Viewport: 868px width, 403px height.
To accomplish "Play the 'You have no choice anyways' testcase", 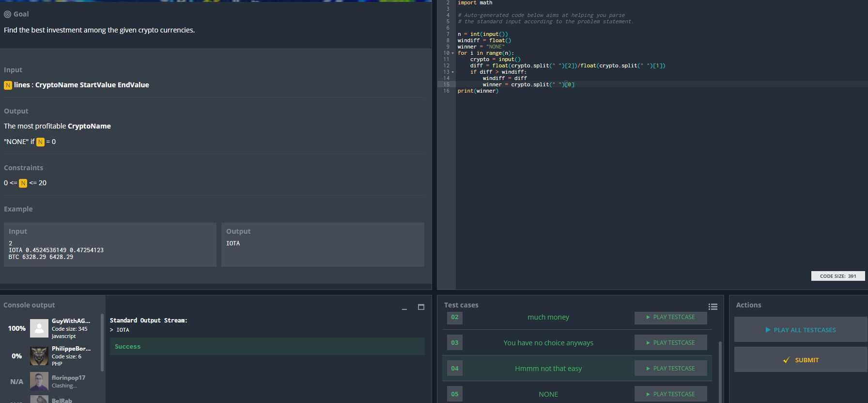I will 670,343.
